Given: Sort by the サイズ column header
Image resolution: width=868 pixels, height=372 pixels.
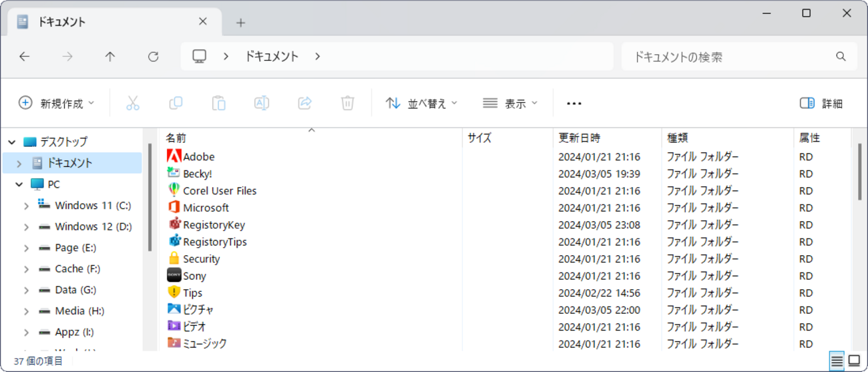Looking at the screenshot, I should (507, 138).
